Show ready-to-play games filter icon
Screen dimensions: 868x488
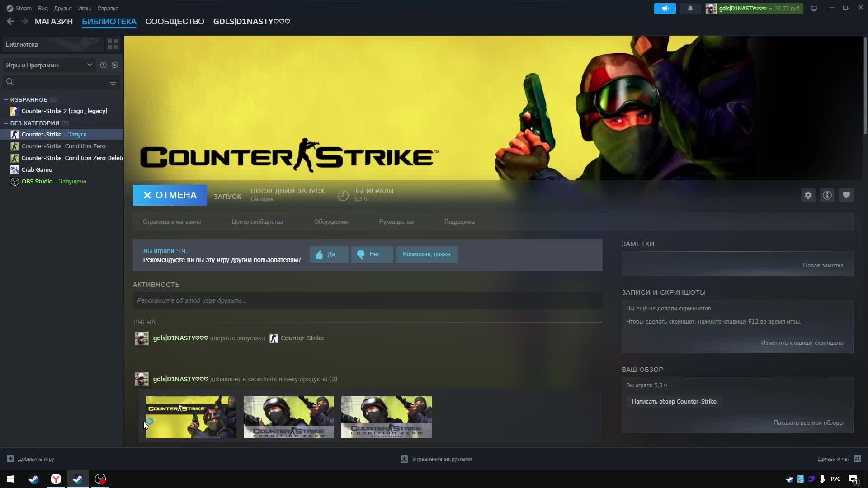click(115, 65)
